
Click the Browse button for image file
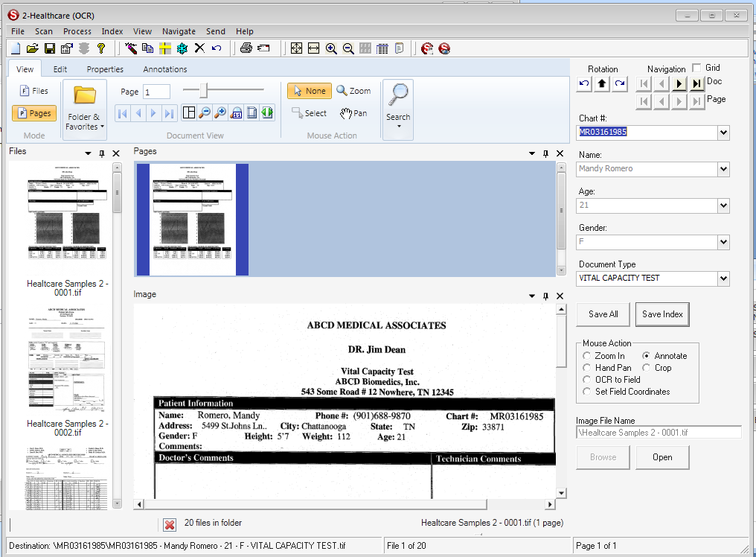pos(603,457)
